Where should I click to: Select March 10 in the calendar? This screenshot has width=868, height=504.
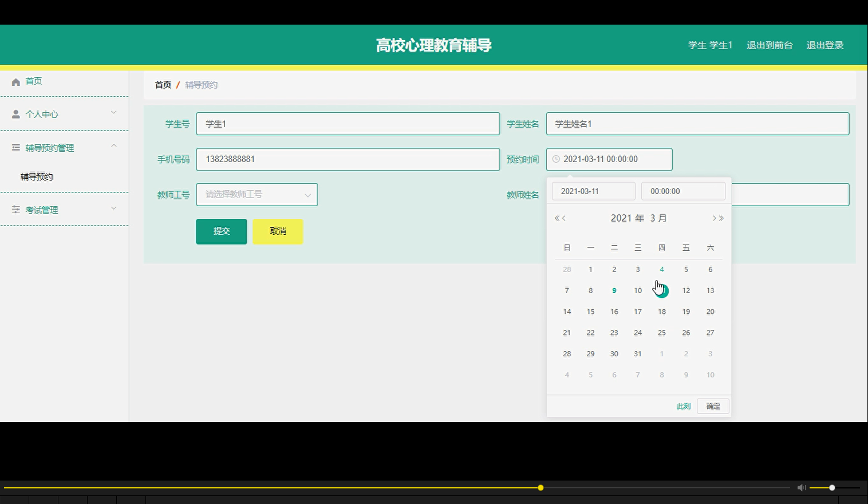(638, 290)
